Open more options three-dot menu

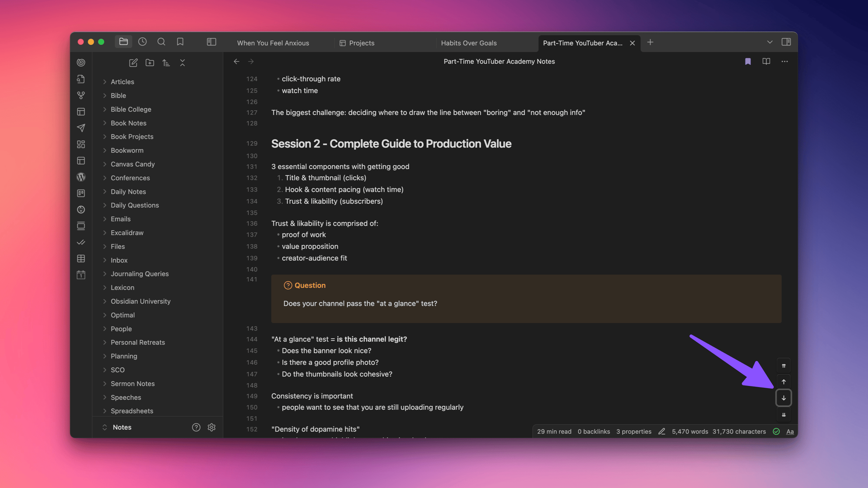point(784,61)
